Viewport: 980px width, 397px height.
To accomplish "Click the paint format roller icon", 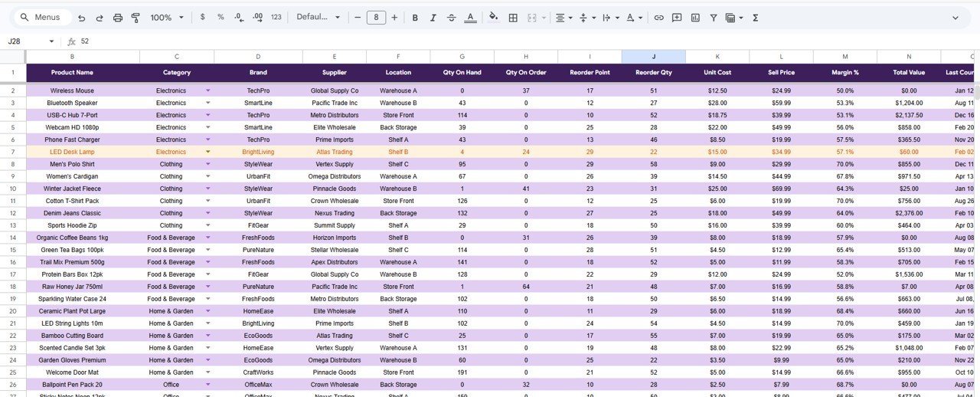I will [136, 18].
